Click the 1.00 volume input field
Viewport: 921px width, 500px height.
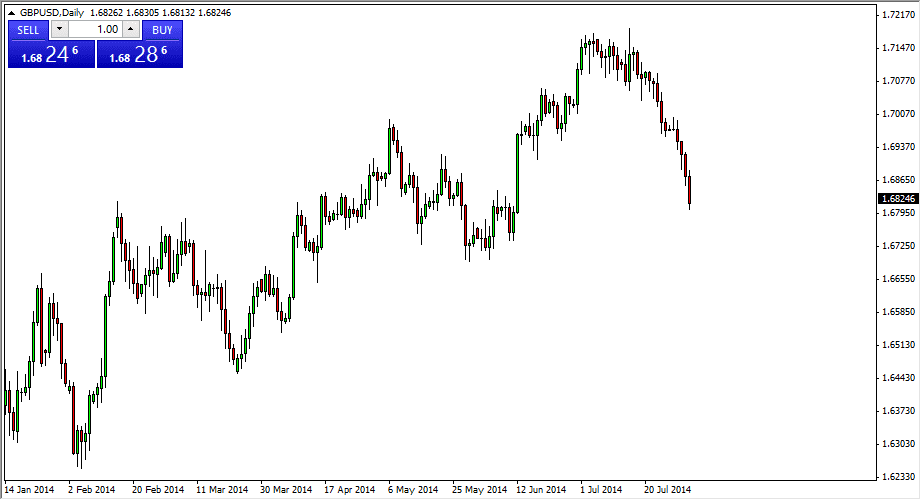click(94, 30)
